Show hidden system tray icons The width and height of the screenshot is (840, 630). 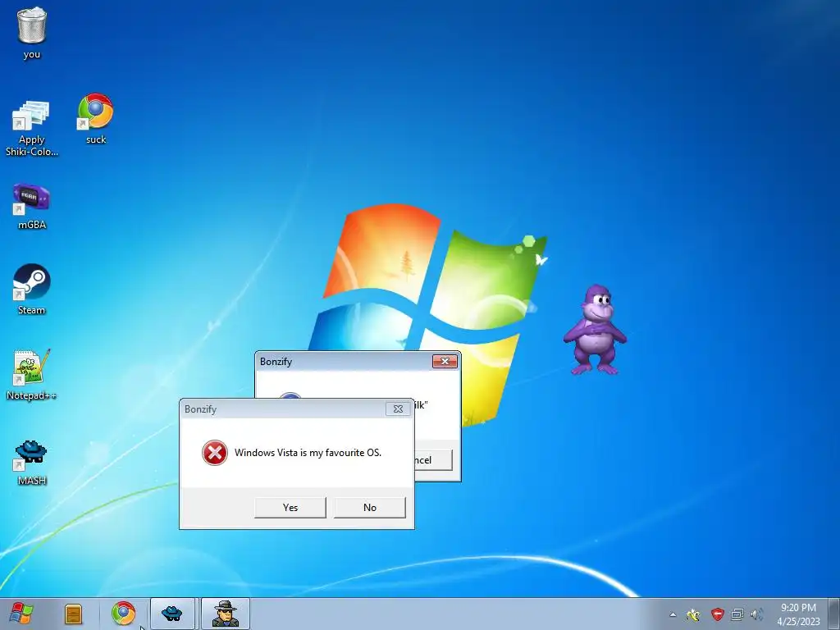click(x=673, y=614)
